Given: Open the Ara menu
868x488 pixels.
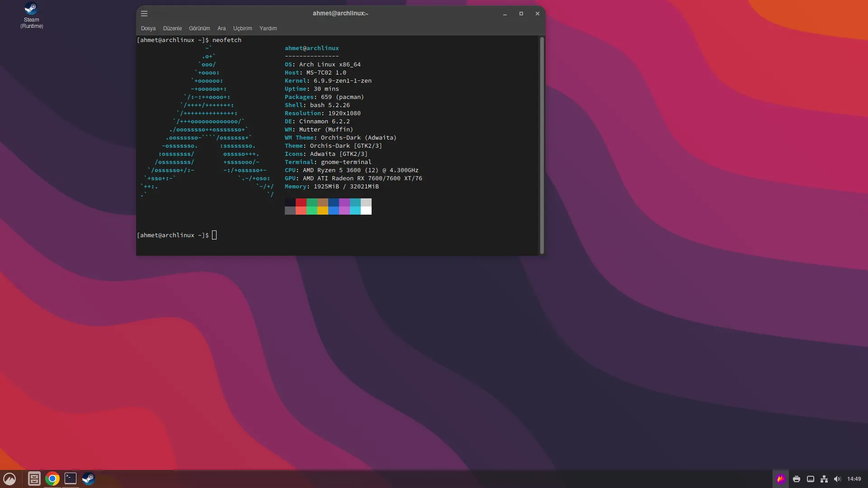Looking at the screenshot, I should (222, 28).
